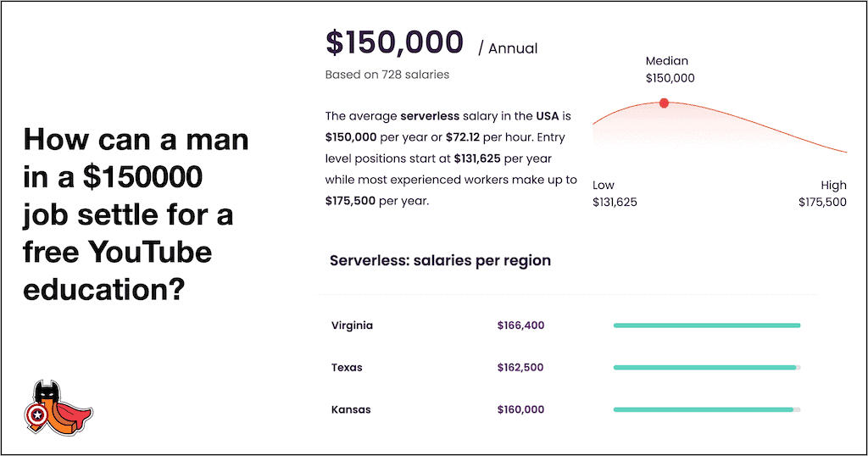Image resolution: width=868 pixels, height=456 pixels.
Task: Select the Virginia region row label
Action: (352, 325)
